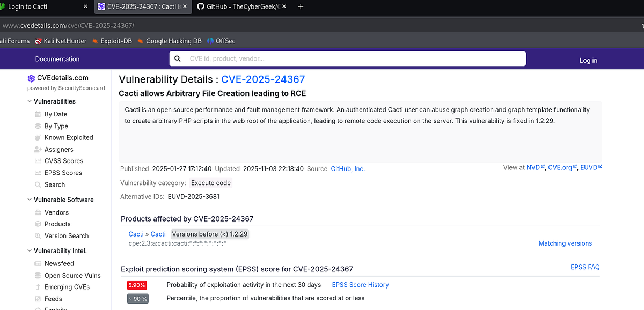Open Emerging CVEs in sidebar
This screenshot has width=644, height=310.
click(67, 287)
